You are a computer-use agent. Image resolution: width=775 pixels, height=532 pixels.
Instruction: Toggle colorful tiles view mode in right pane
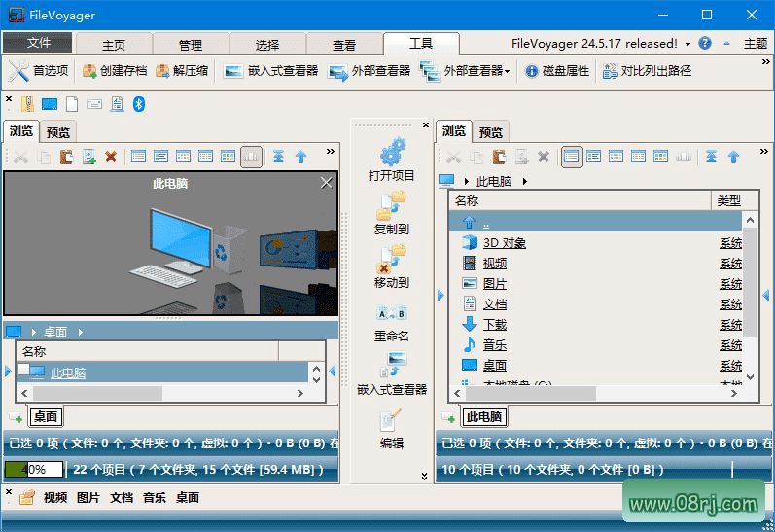coord(661,157)
